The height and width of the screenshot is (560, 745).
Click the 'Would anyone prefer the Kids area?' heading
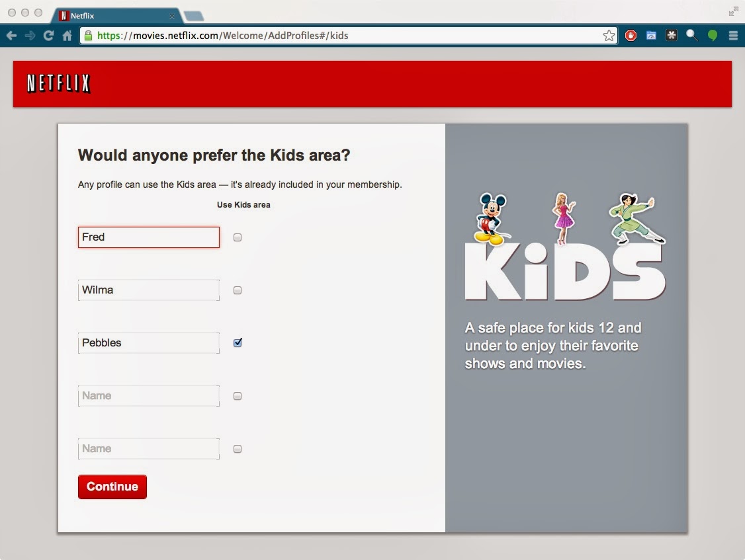pyautogui.click(x=214, y=155)
